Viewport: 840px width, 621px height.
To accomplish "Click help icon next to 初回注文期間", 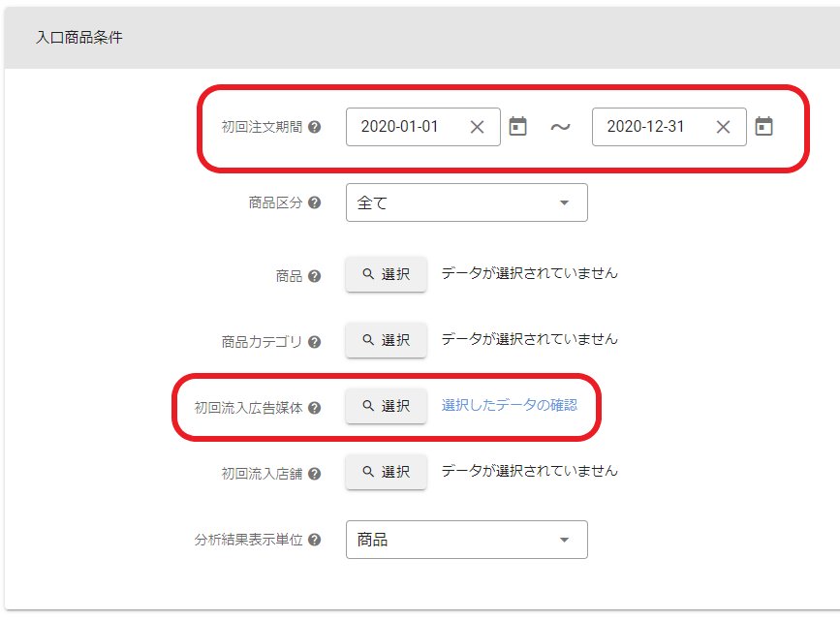I will click(314, 127).
